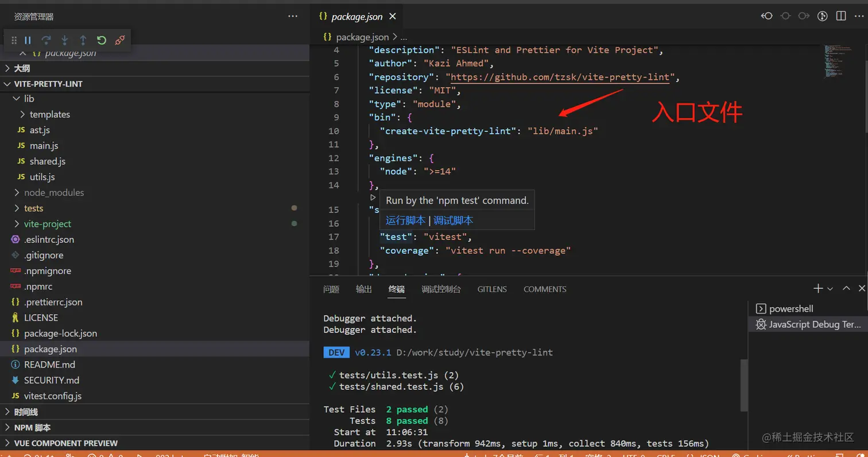Open next change with GitLens arrow icon
The width and height of the screenshot is (868, 457).
point(804,16)
